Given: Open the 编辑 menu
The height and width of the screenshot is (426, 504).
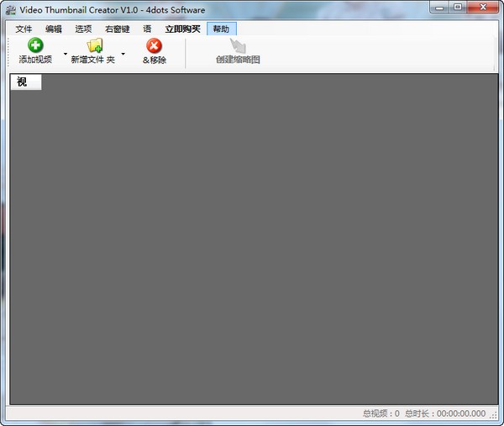Looking at the screenshot, I should (54, 29).
